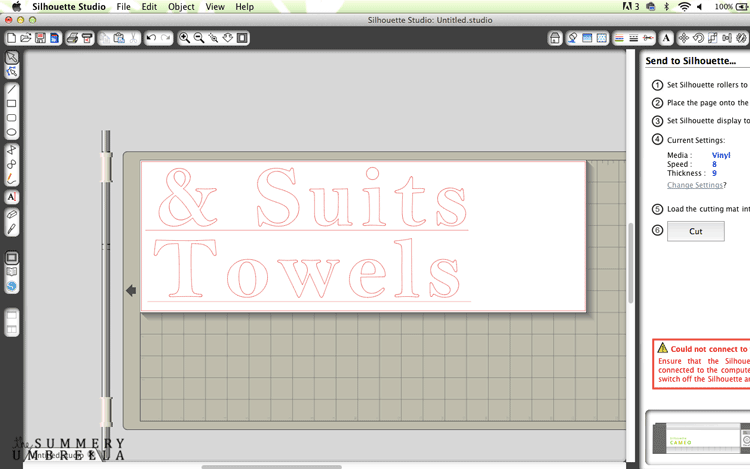750x469 pixels.
Task: Open the Edit menu
Action: click(149, 7)
